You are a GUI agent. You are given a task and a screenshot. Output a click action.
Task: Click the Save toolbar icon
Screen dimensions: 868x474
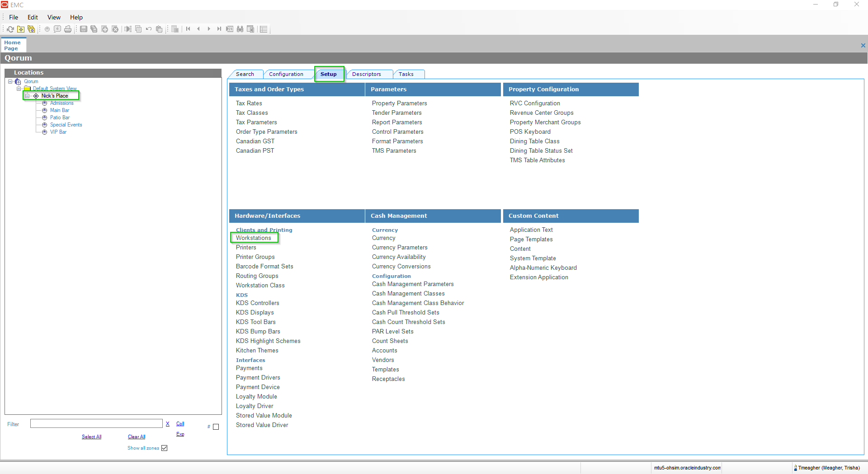(x=84, y=29)
